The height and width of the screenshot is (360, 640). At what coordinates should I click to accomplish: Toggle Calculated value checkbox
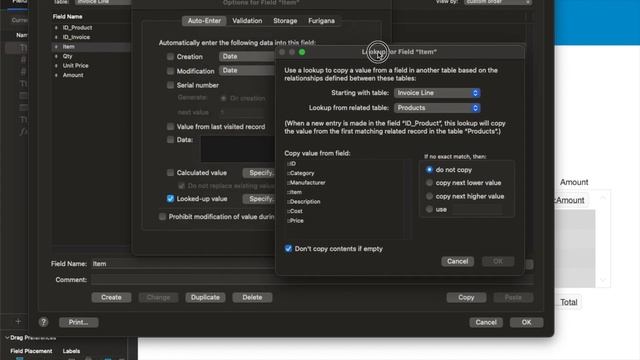tap(170, 173)
